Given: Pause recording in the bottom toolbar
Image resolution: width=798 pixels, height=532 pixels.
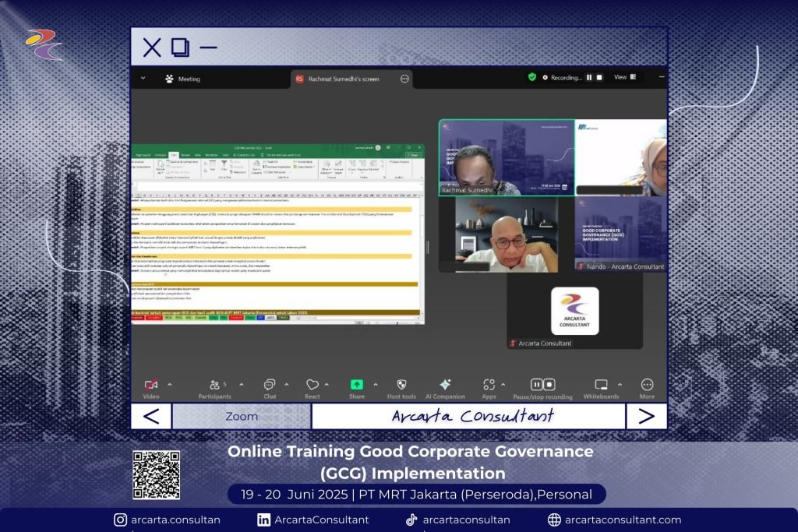Looking at the screenshot, I should point(536,385).
